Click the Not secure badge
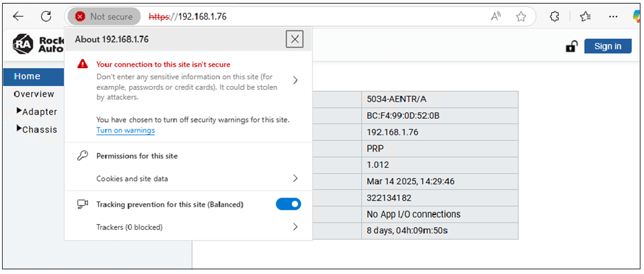This screenshot has width=644, height=274. point(104,16)
